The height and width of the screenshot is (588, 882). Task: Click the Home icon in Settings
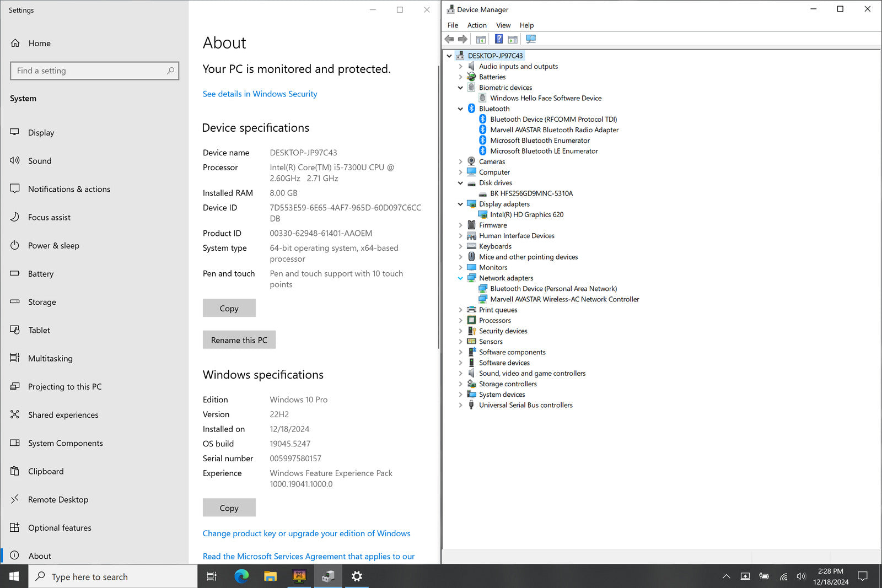pyautogui.click(x=15, y=43)
